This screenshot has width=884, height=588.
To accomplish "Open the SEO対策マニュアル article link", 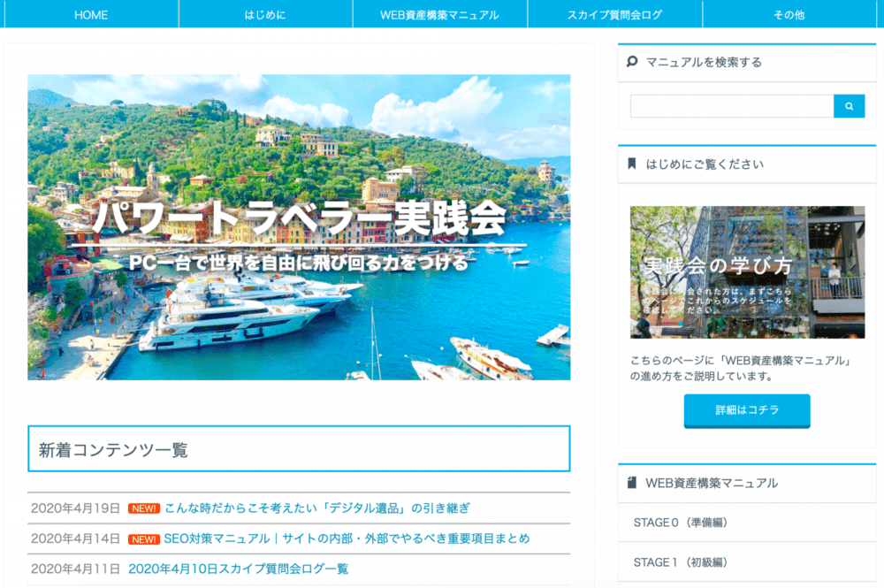I will (x=347, y=539).
